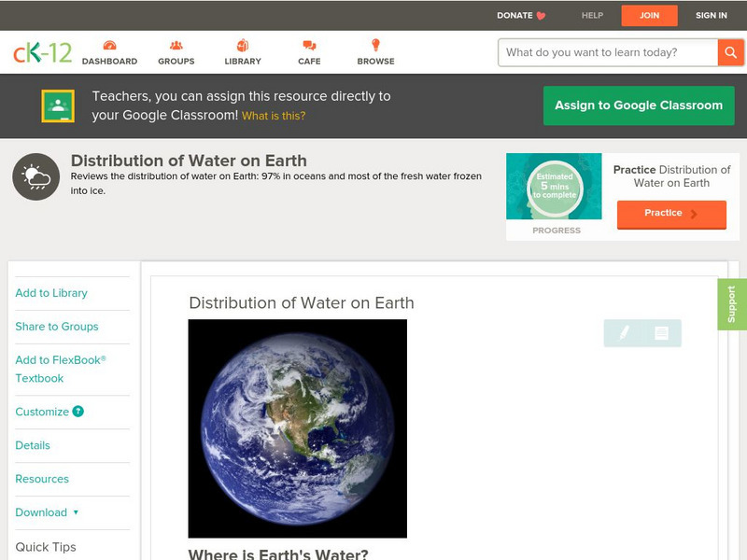Open the Library backpack icon
Viewport: 747px width, 560px height.
tap(243, 45)
